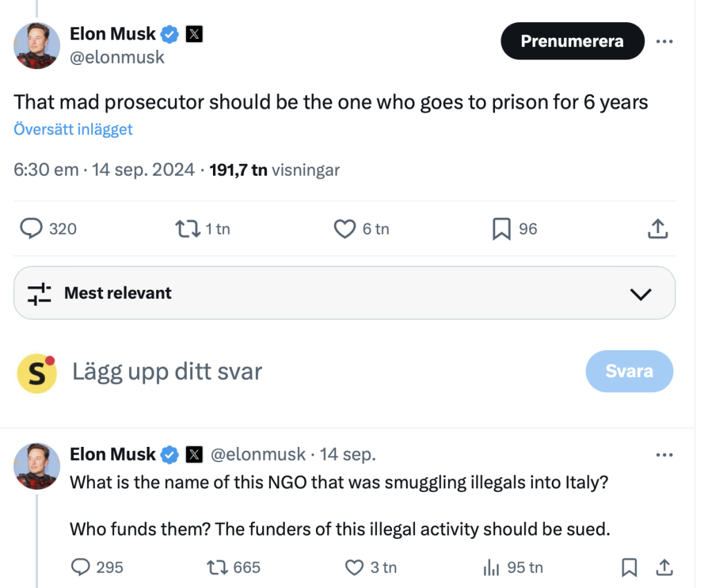Open more options on the main post
Viewport: 708px width, 588px height.
(664, 42)
